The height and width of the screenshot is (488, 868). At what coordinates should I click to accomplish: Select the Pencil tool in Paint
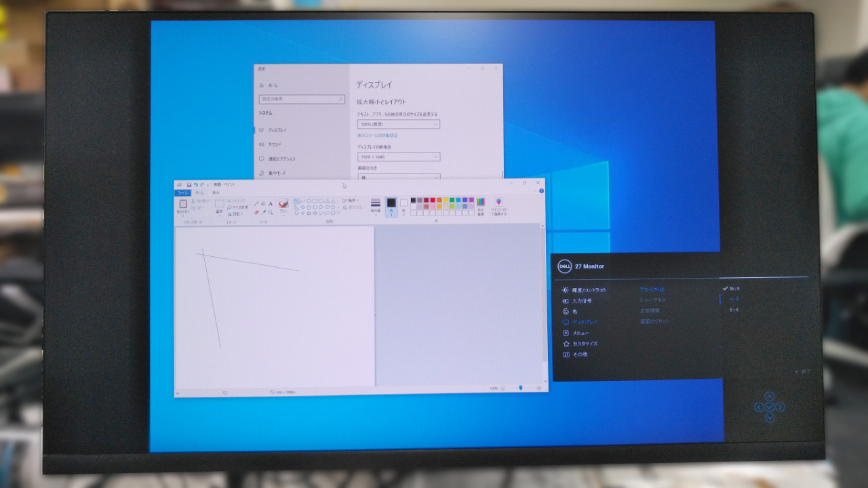(256, 203)
